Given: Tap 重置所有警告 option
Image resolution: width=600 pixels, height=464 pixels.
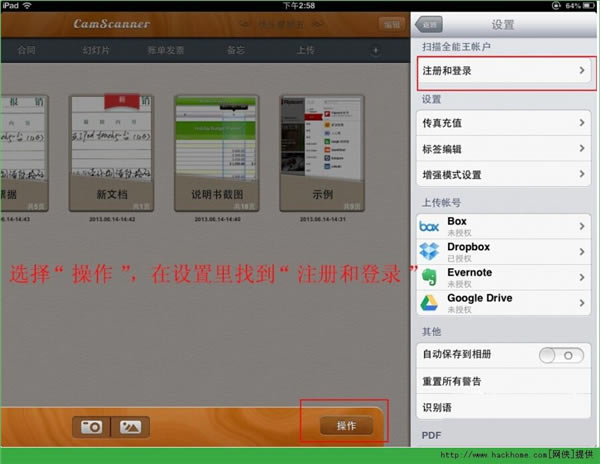Looking at the screenshot, I should click(x=503, y=381).
